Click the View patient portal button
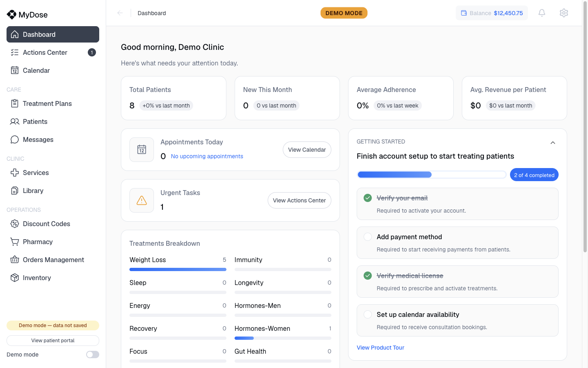Screen dimensions: 588x368 [53, 341]
